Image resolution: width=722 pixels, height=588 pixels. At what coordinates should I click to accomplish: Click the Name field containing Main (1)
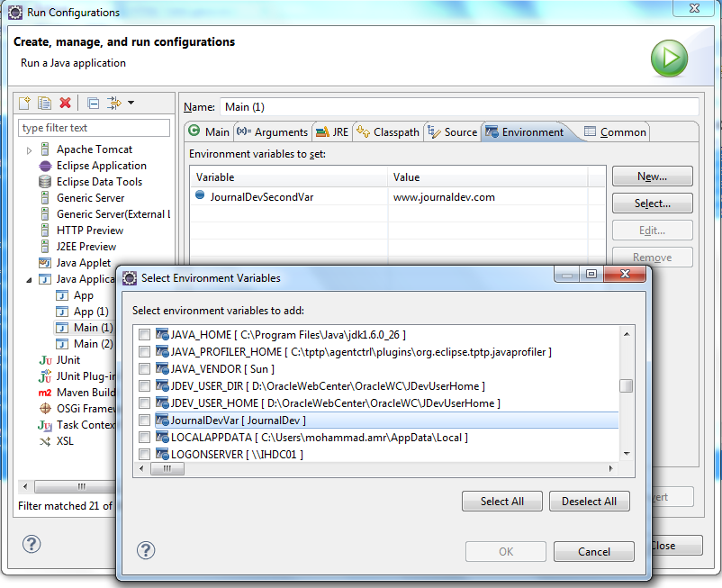tap(459, 107)
